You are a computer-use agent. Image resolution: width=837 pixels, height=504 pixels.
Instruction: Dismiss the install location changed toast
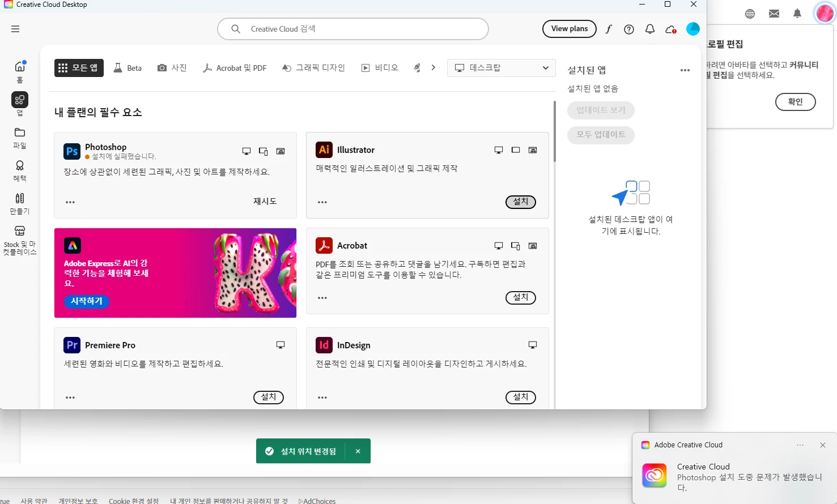(358, 451)
